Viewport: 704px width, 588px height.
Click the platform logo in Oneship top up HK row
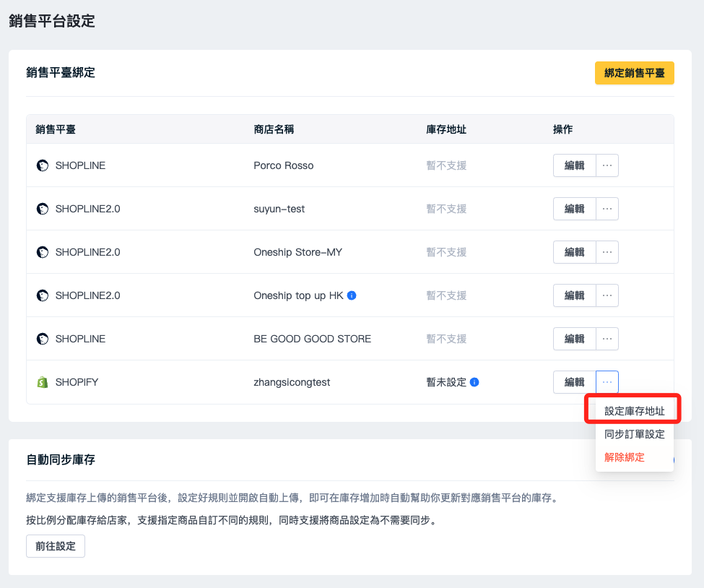pos(42,295)
